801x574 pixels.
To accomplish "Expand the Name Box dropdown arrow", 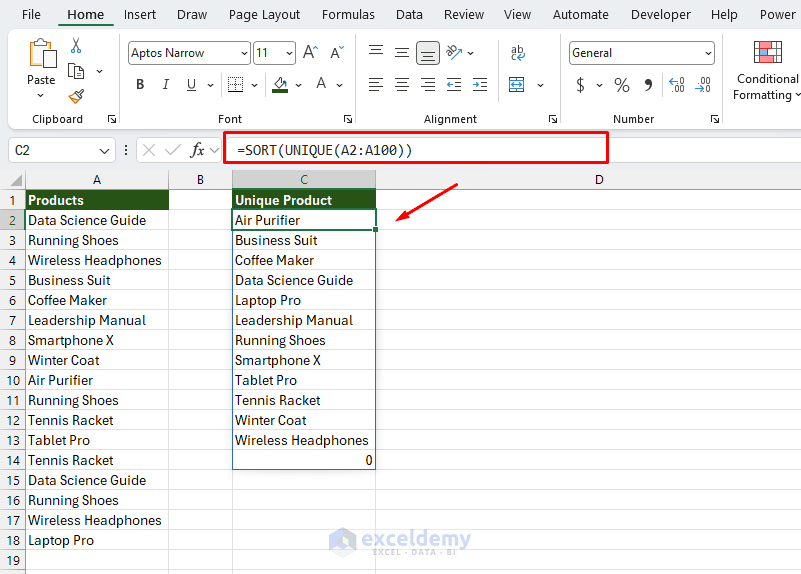I will (x=104, y=151).
